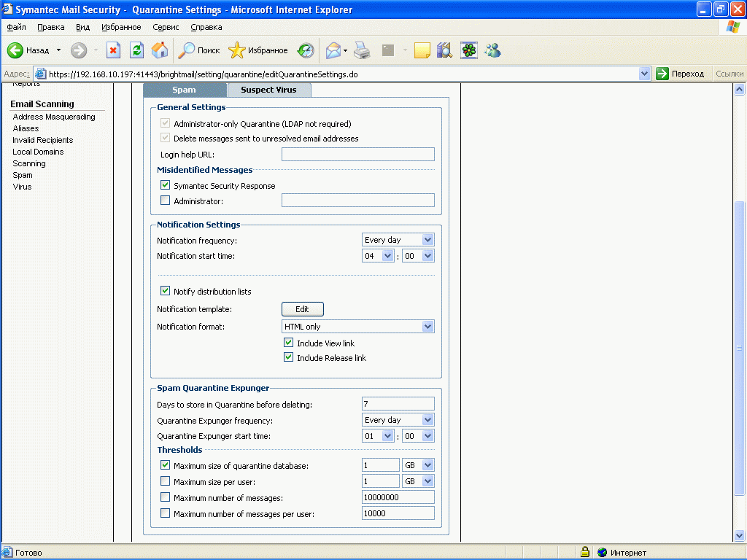
Task: Click the Forward arrow icon
Action: [x=79, y=50]
